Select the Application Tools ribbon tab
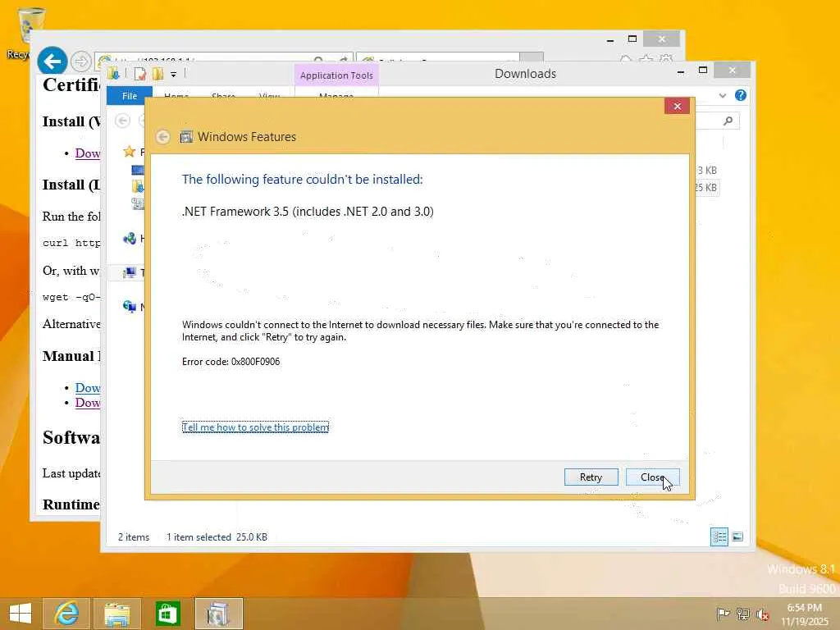 336,75
